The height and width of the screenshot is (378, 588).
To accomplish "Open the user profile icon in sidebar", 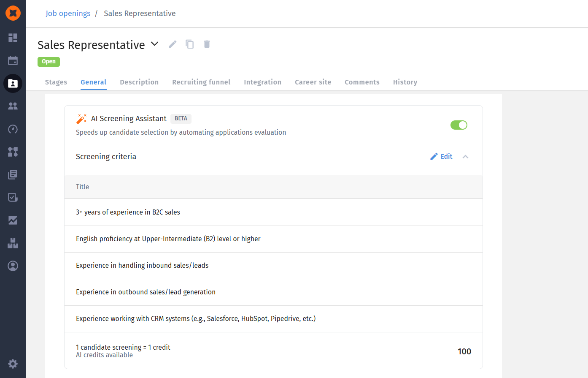I will [x=13, y=266].
